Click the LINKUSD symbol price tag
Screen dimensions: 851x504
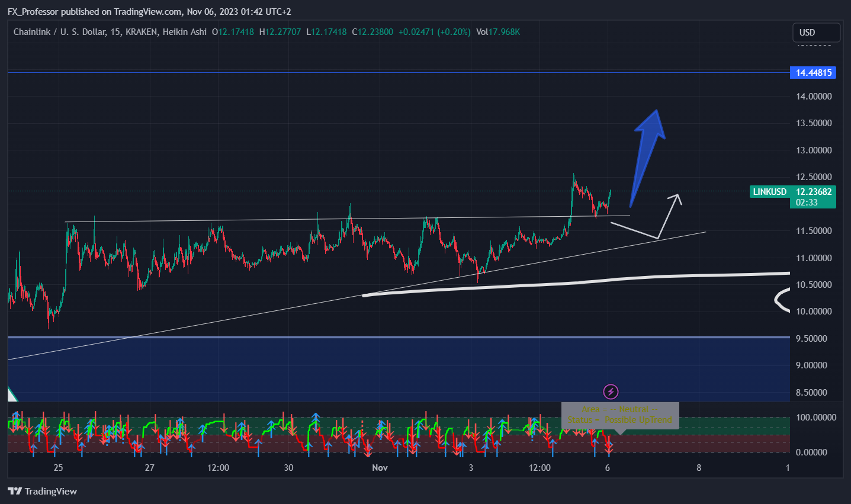pos(769,192)
